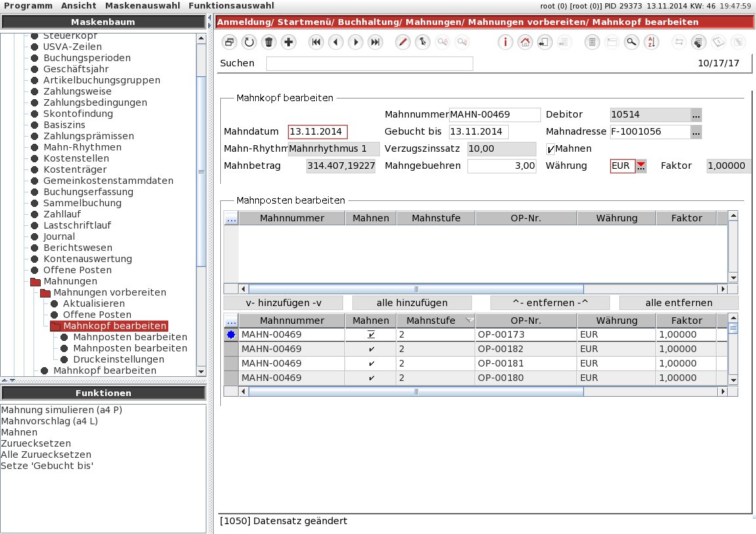
Task: Open the Ansicht menu
Action: [x=79, y=6]
